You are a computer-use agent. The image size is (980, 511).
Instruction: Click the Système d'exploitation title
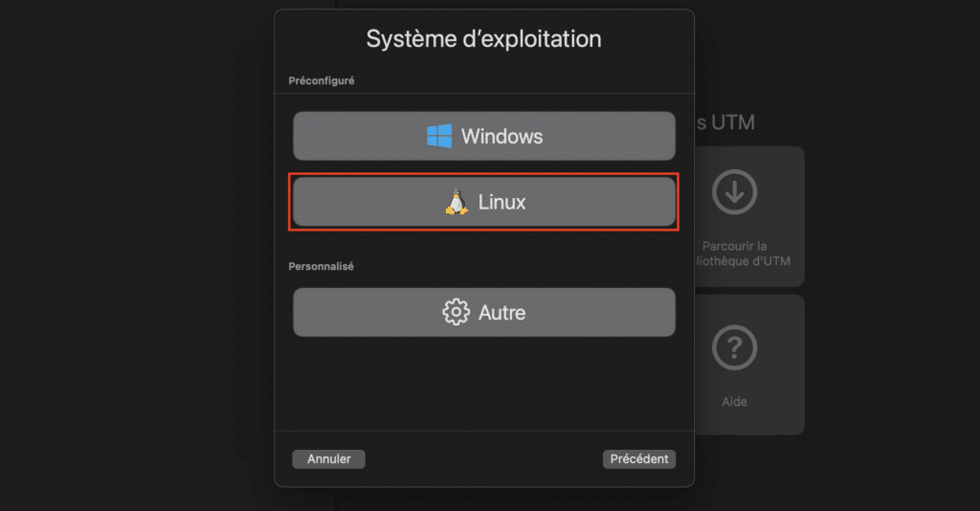pyautogui.click(x=483, y=39)
